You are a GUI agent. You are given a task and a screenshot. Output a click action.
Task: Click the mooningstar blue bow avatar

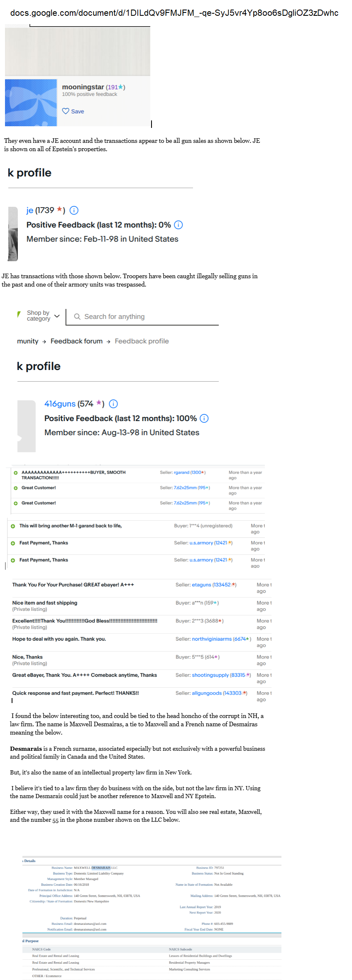point(31,103)
